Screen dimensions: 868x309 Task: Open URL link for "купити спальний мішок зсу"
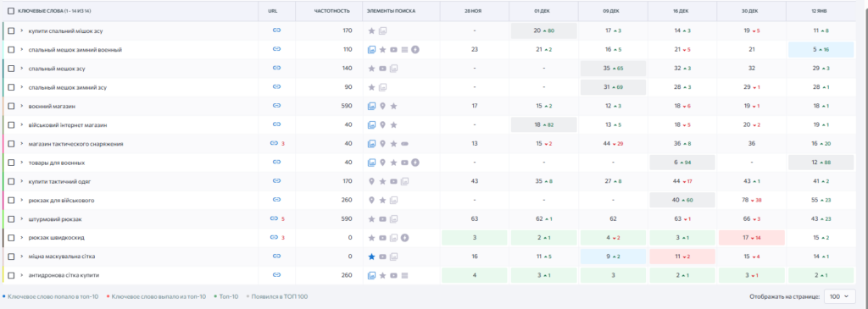click(277, 30)
